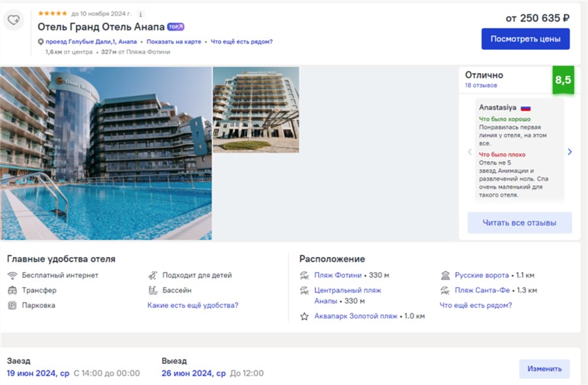This screenshot has width=588, height=385.
Task: Click the info icon beside the rating date
Action: tap(141, 14)
